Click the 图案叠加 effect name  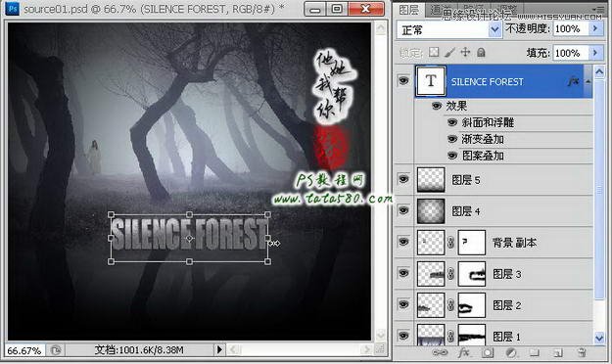pos(483,156)
